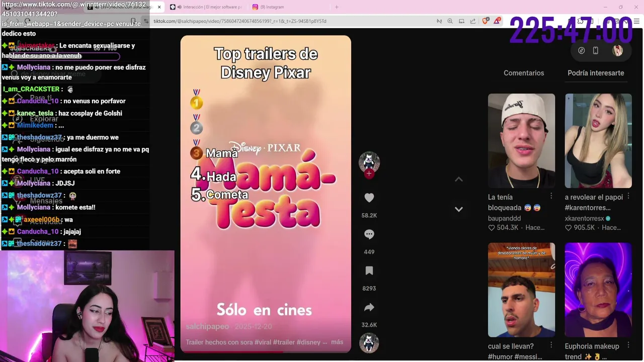Open xkarentorresx profile link

584,218
